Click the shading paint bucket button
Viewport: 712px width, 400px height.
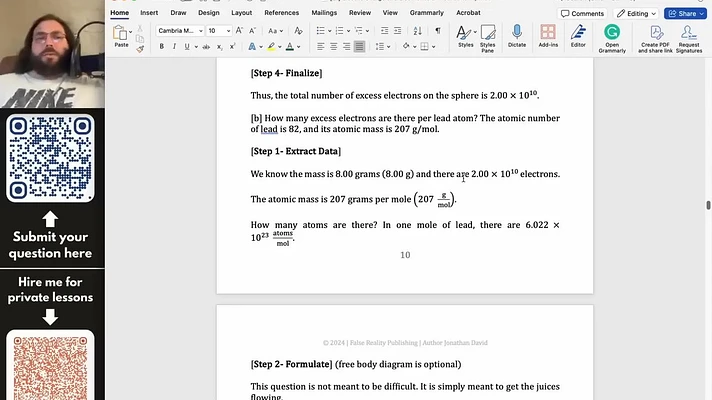[406, 46]
